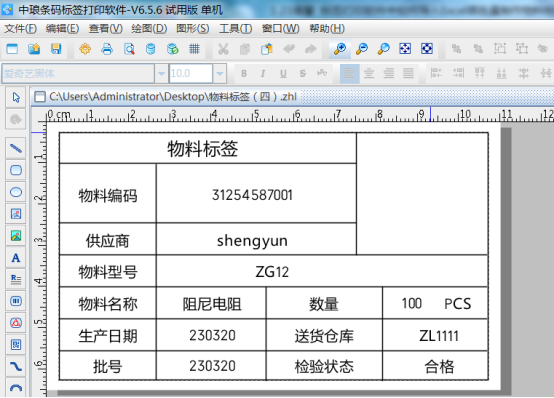Toggle the grid display icon
This screenshot has height=398, width=554.
click(x=194, y=49)
